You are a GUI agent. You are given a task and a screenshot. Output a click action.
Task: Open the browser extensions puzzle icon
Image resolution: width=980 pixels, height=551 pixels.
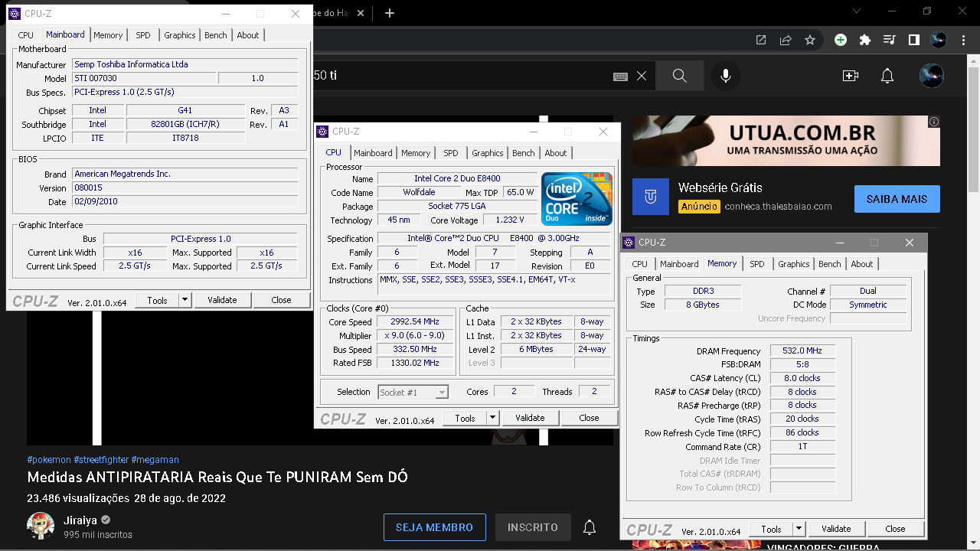865,40
